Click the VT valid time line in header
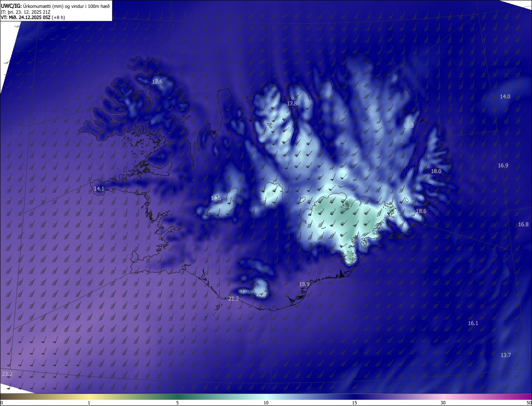 tap(33, 17)
